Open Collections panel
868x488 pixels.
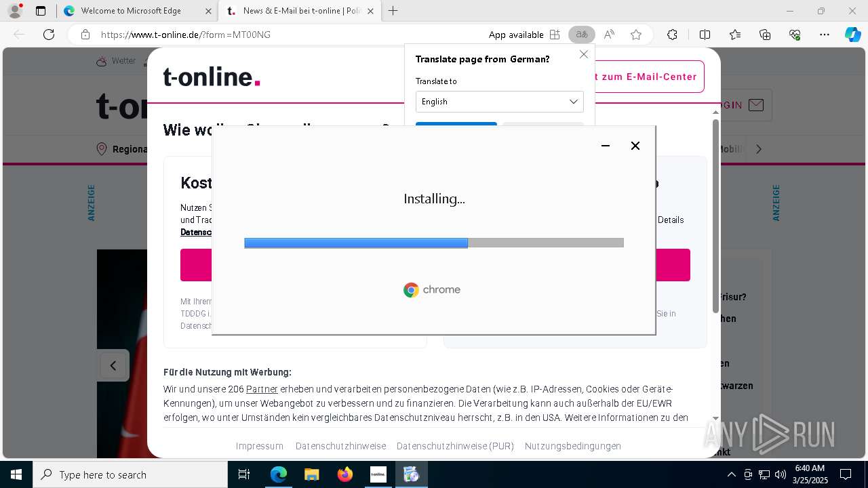tap(765, 35)
